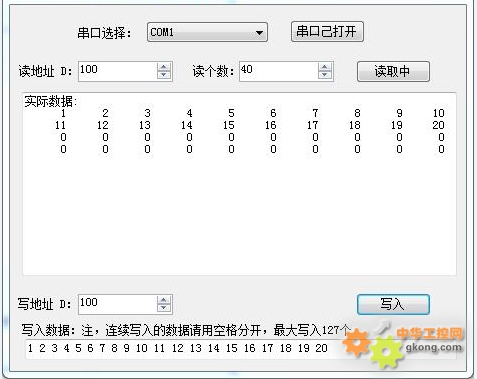Screen dimensions: 477x379
Task: Click data value 1 in first row
Action: pos(63,113)
